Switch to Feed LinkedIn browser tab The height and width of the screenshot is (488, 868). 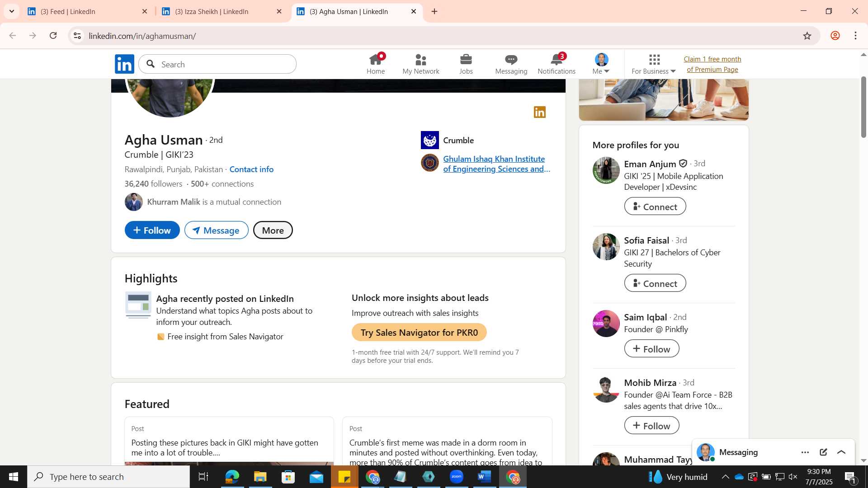point(87,11)
